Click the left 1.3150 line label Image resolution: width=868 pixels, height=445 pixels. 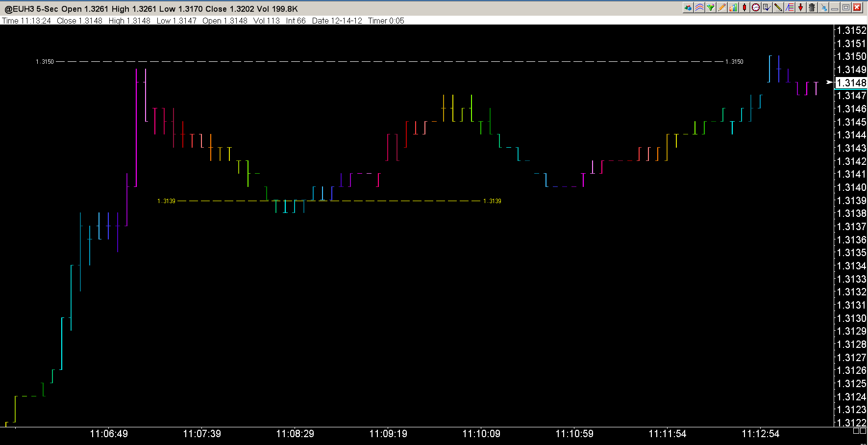pyautogui.click(x=45, y=62)
